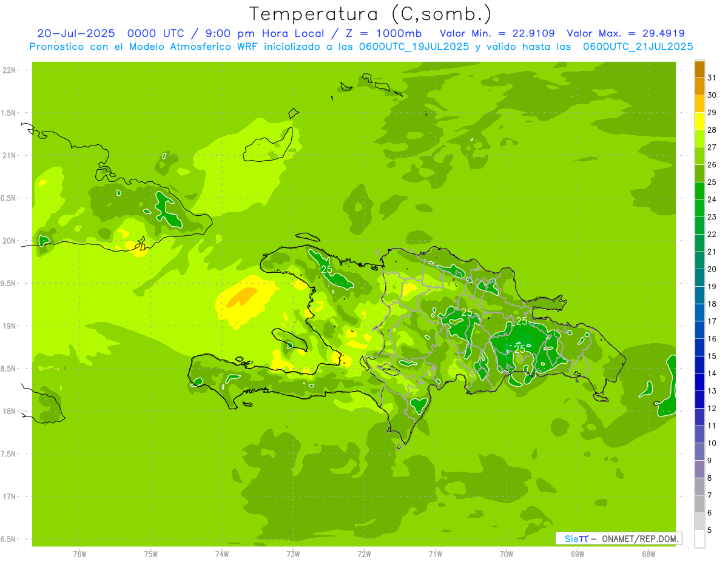Screen dimensions: 728x562
Task: Click "Valor Min. = 22.9109" readout
Action: pos(497,33)
